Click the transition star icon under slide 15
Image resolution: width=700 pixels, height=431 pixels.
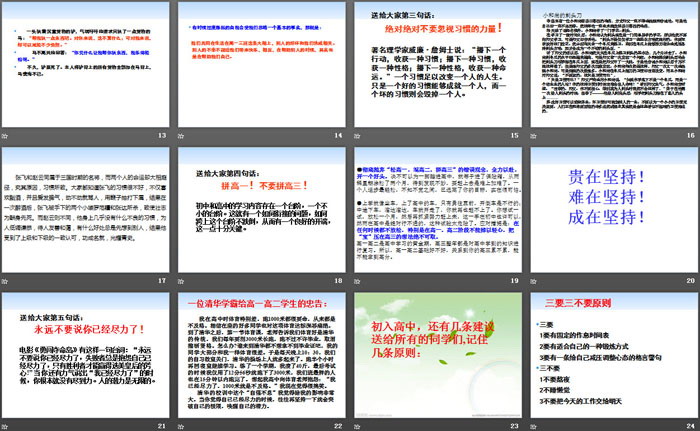(357, 136)
